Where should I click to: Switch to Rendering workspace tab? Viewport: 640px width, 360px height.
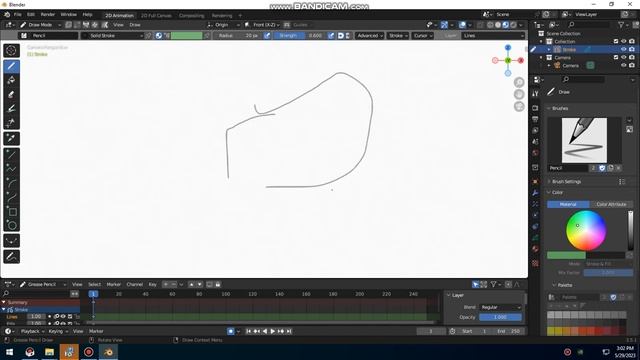(x=222, y=16)
